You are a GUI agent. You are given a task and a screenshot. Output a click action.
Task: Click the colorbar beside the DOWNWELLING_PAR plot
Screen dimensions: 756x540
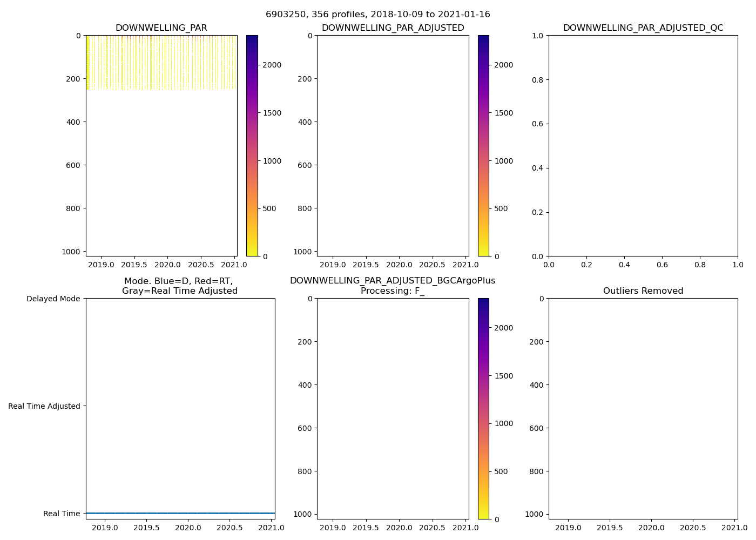[x=252, y=146]
